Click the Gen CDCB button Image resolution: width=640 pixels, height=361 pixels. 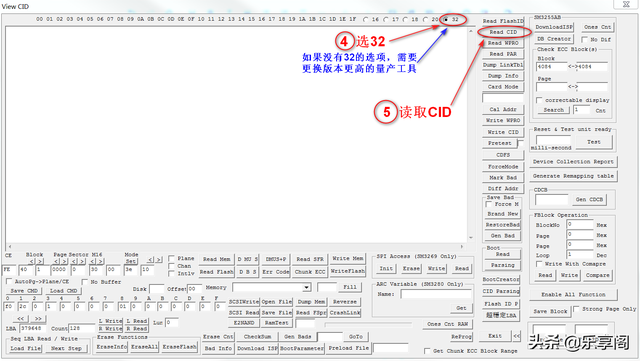(x=589, y=199)
